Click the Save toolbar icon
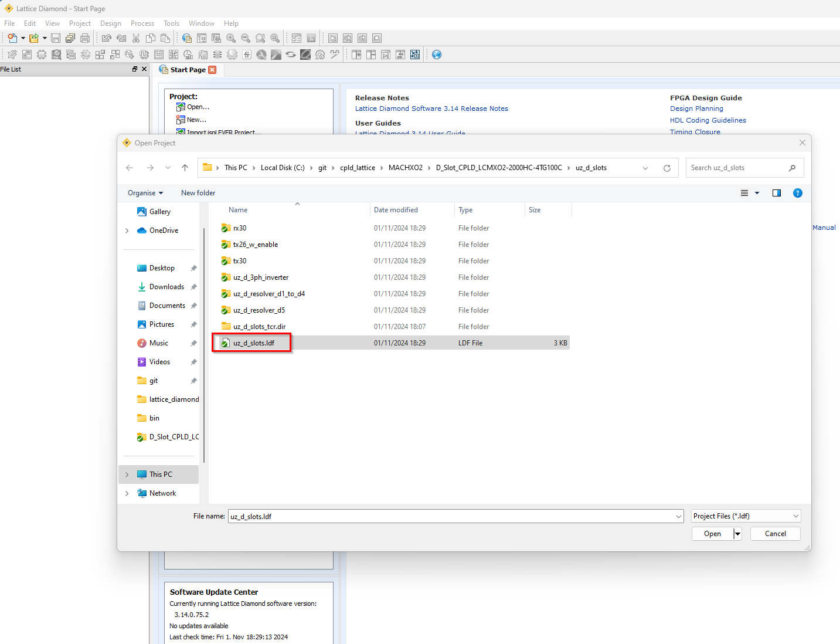Viewport: 840px width, 644px height. pyautogui.click(x=56, y=38)
